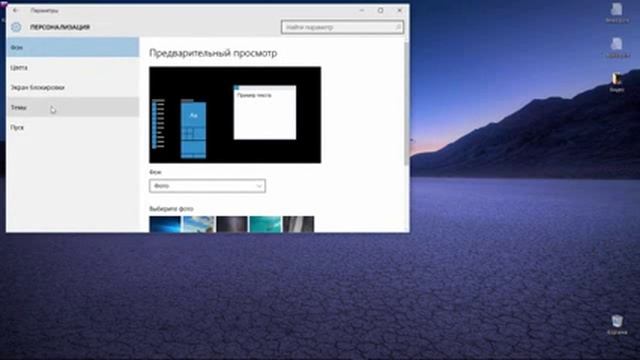Select the Recycle Bin icon on the desktop
This screenshot has width=640, height=360.
point(617,325)
